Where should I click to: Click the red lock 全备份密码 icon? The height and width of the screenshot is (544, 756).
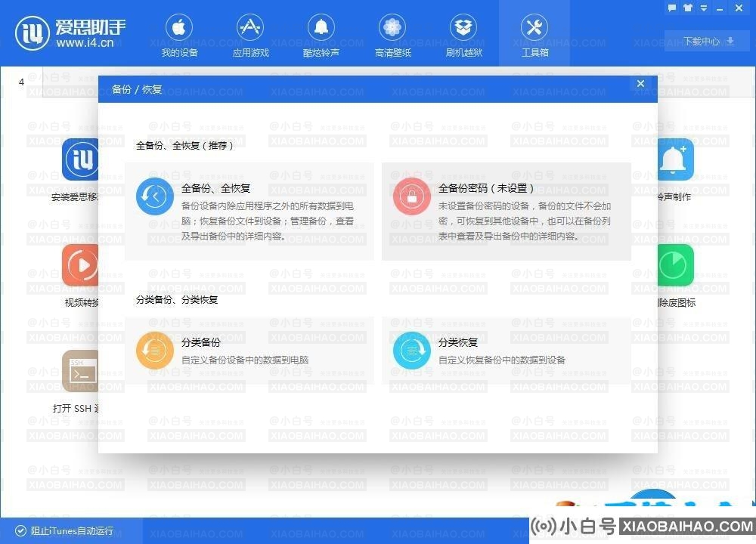[x=412, y=196]
